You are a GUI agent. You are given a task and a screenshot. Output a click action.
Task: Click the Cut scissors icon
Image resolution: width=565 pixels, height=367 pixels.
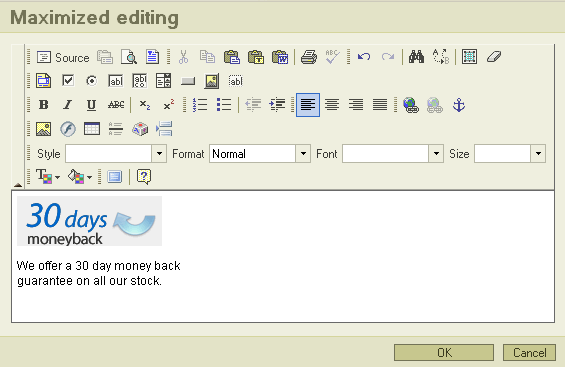pyautogui.click(x=183, y=57)
